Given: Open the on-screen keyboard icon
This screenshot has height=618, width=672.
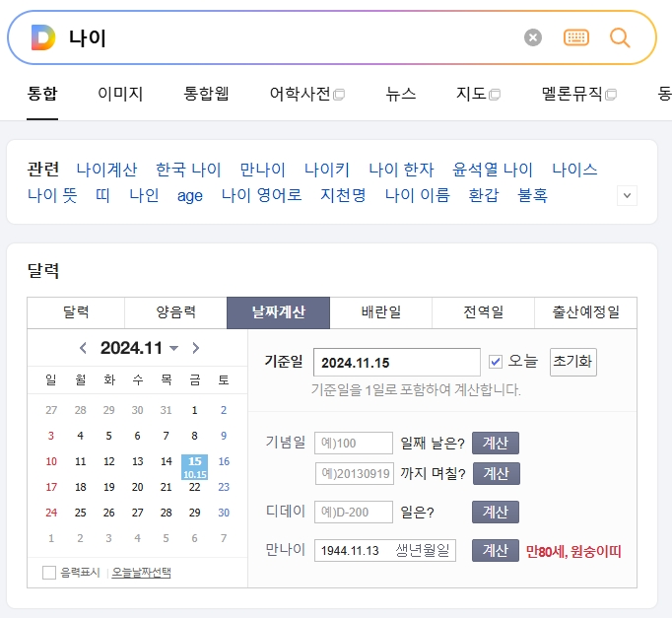Looking at the screenshot, I should (x=576, y=37).
